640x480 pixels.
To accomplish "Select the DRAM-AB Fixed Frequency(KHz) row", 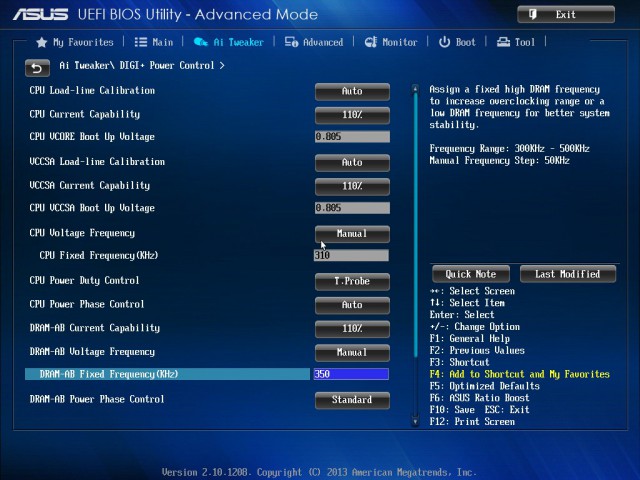I will pos(167,374).
